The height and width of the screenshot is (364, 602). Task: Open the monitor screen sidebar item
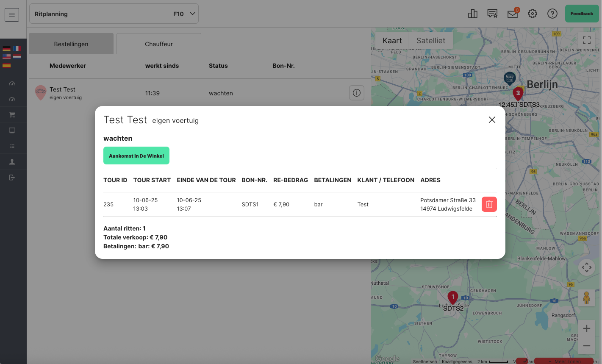12,131
